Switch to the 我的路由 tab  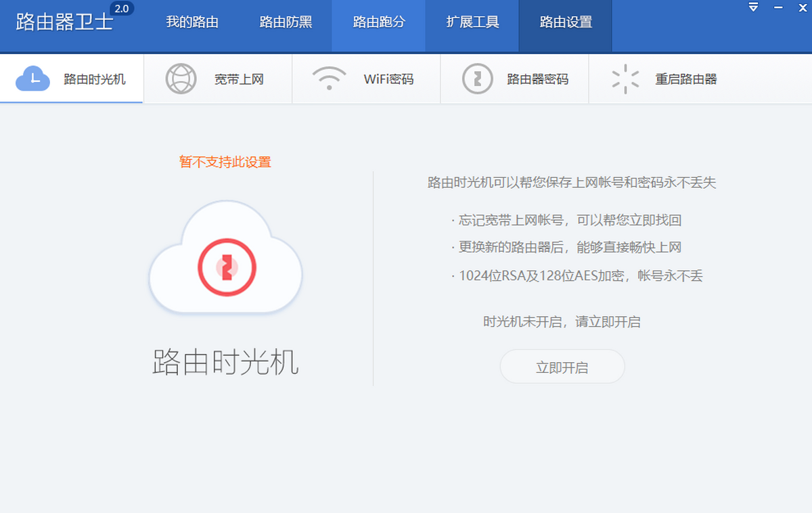click(x=192, y=22)
